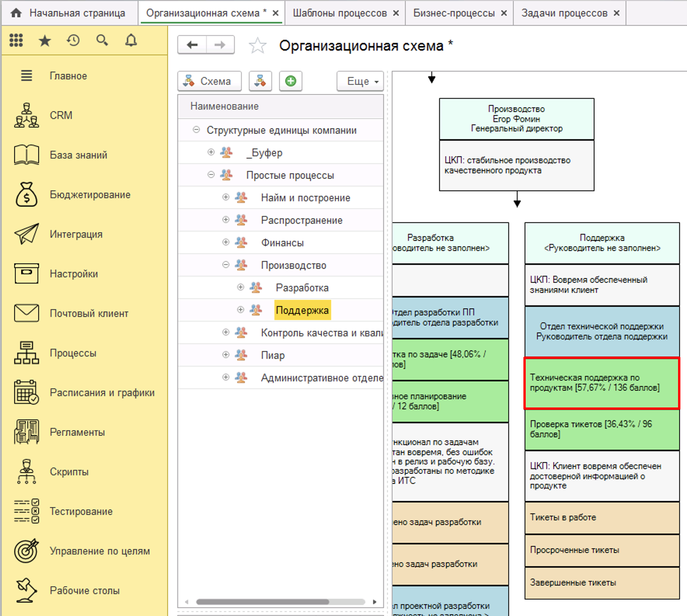This screenshot has height=616, width=687.
Task: Open the History clock icon
Action: 73,40
